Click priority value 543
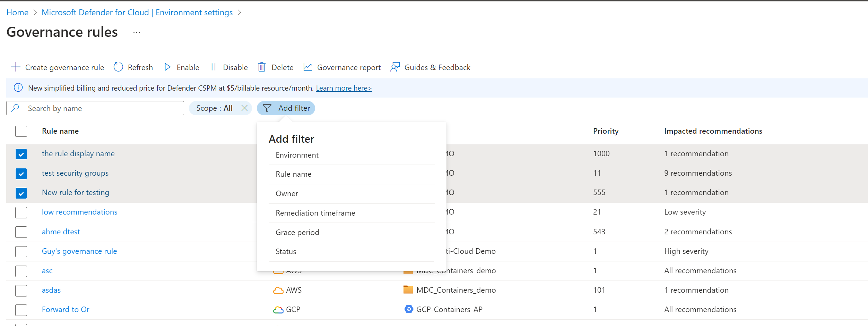The height and width of the screenshot is (326, 868). pos(599,232)
